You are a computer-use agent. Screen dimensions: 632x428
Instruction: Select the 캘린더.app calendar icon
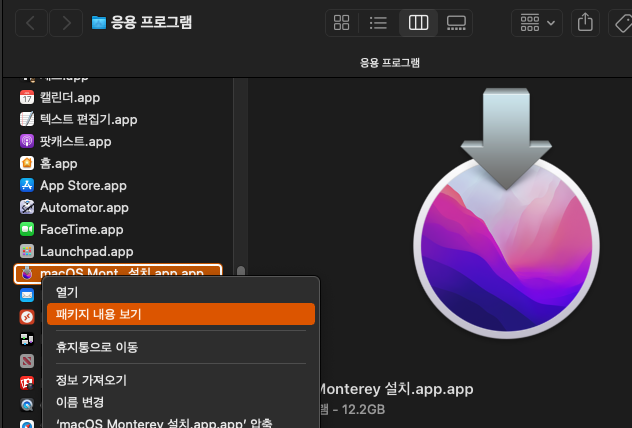(x=27, y=98)
